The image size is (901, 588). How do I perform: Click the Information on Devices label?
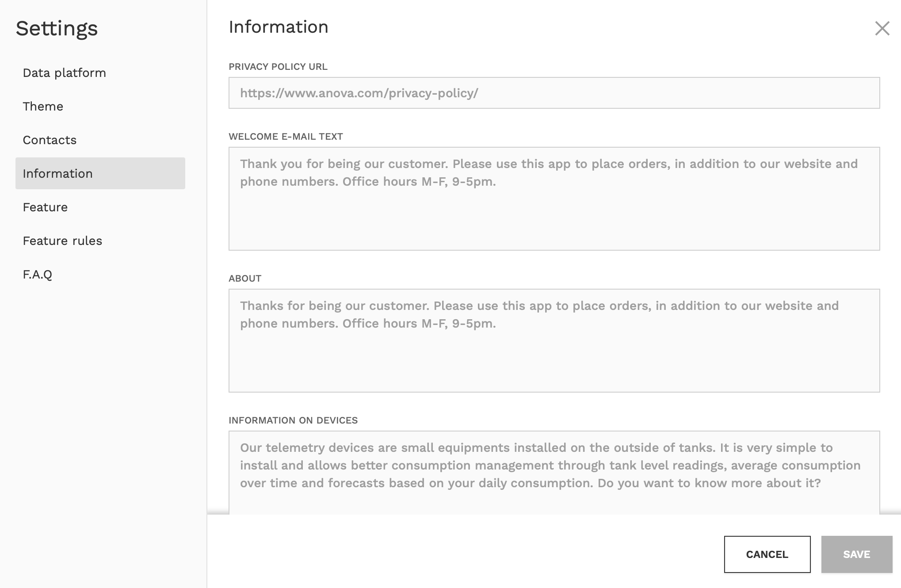click(x=294, y=420)
